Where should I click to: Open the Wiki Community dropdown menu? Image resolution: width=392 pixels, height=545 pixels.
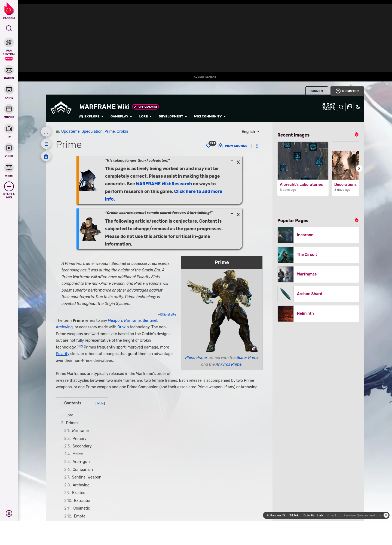tap(210, 116)
